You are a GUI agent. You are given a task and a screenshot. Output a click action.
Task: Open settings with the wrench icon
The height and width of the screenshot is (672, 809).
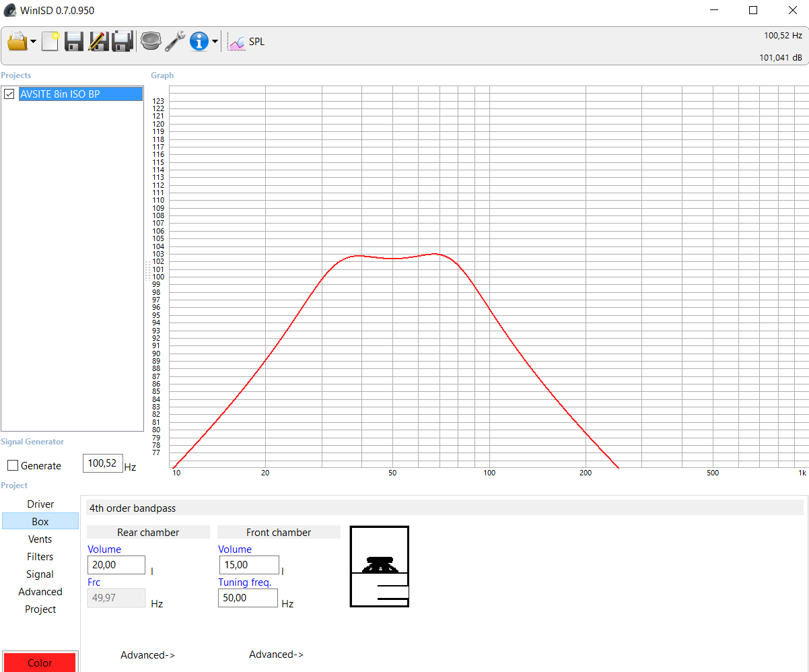175,42
